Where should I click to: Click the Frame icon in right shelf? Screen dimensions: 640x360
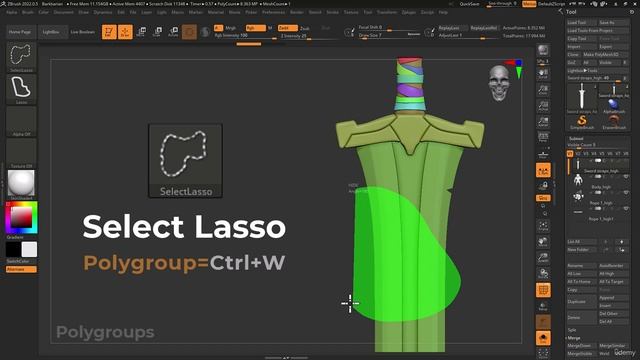[x=543, y=226]
